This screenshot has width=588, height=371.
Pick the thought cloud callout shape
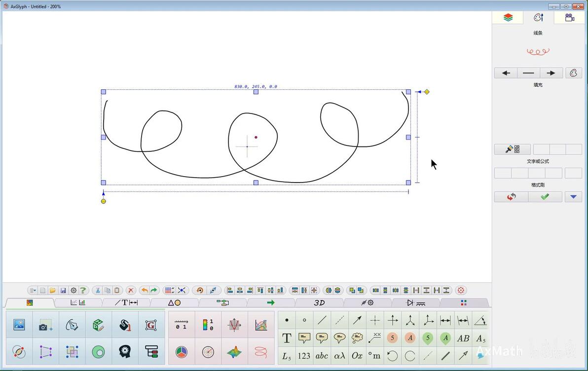click(x=357, y=337)
